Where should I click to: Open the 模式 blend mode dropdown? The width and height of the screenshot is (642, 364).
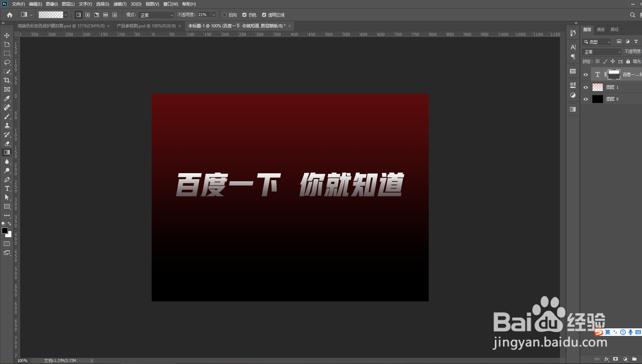pos(156,15)
